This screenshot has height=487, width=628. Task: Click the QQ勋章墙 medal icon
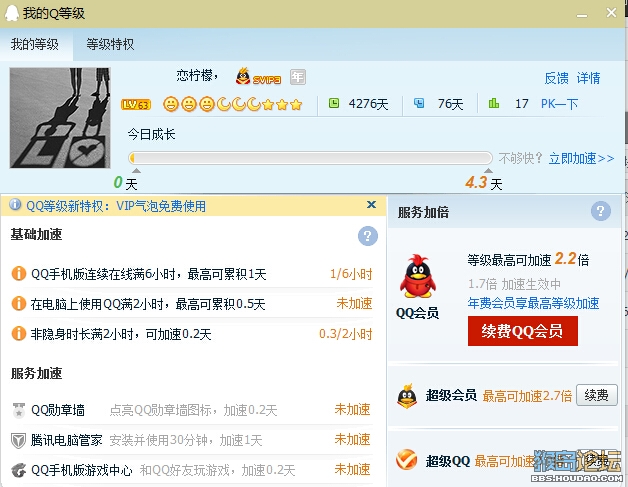18,410
